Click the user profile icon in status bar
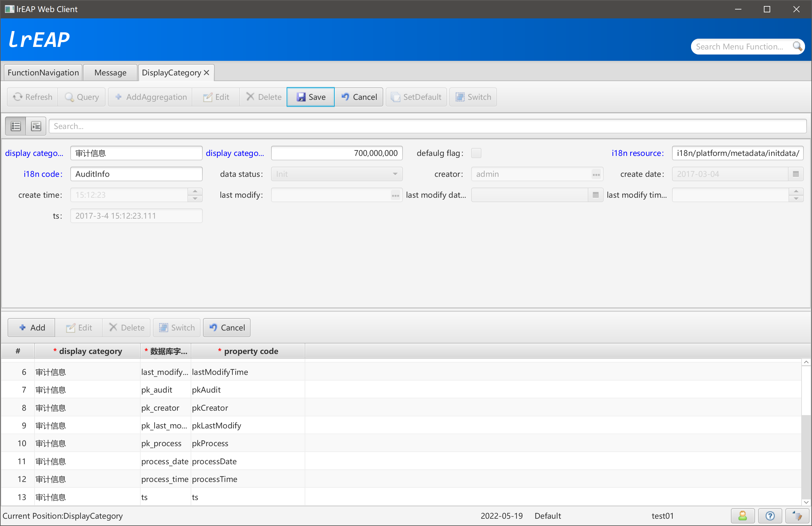812x526 pixels. click(742, 516)
